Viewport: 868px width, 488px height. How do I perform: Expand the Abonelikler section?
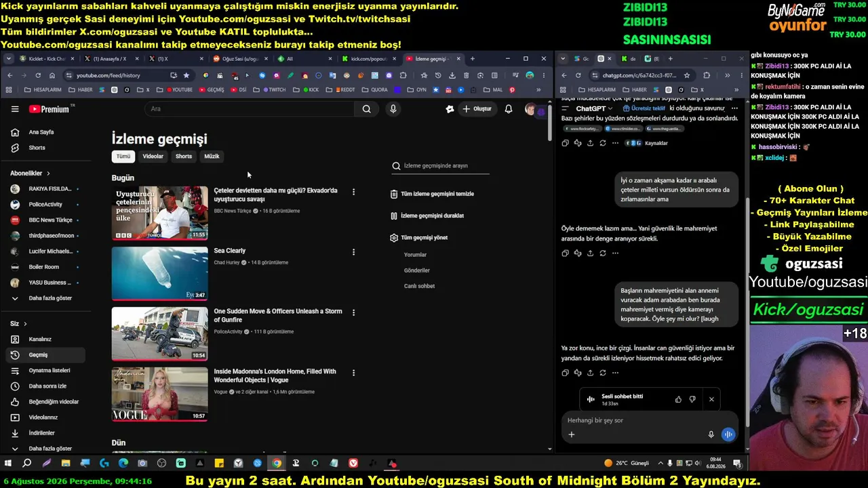31,174
